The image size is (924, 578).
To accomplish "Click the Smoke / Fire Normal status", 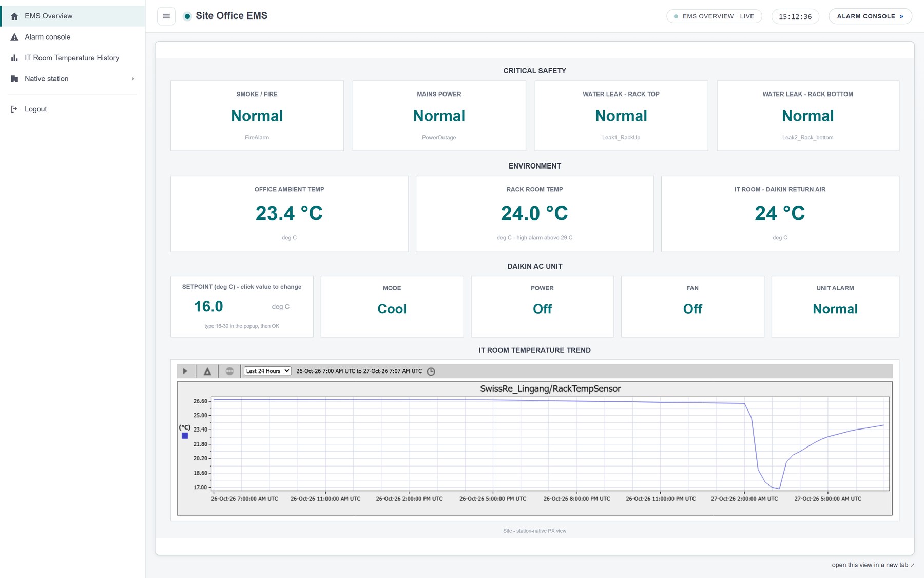I will click(x=257, y=116).
